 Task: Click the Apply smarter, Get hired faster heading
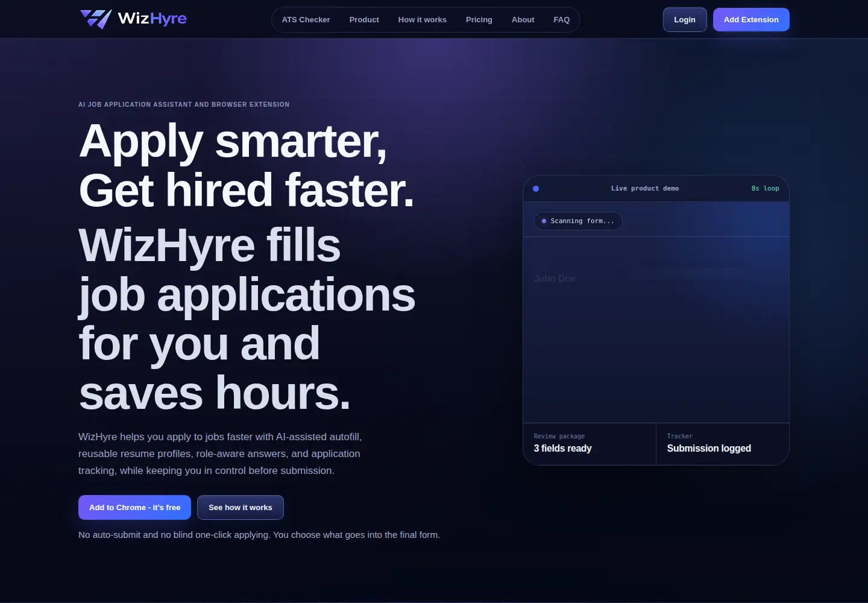point(247,166)
